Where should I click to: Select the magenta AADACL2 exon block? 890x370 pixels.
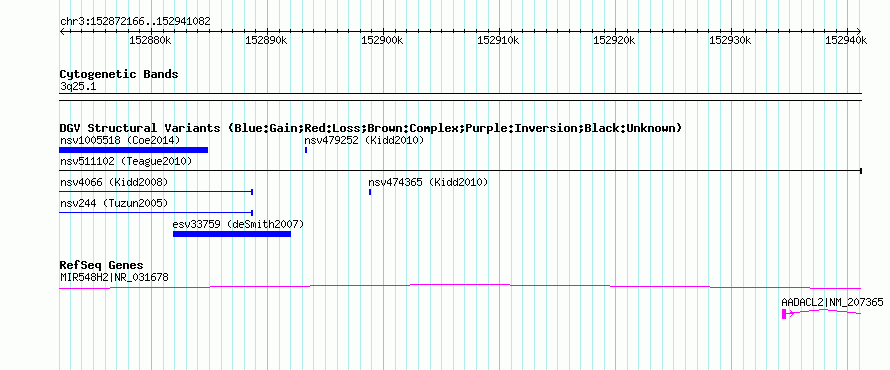point(784,314)
